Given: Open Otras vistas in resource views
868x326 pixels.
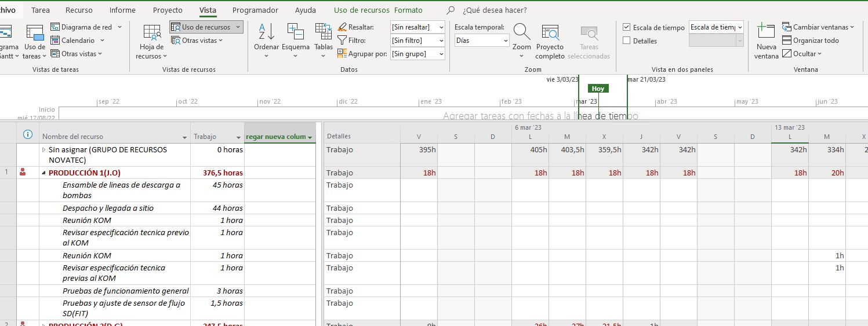Looking at the screenshot, I should 197,40.
